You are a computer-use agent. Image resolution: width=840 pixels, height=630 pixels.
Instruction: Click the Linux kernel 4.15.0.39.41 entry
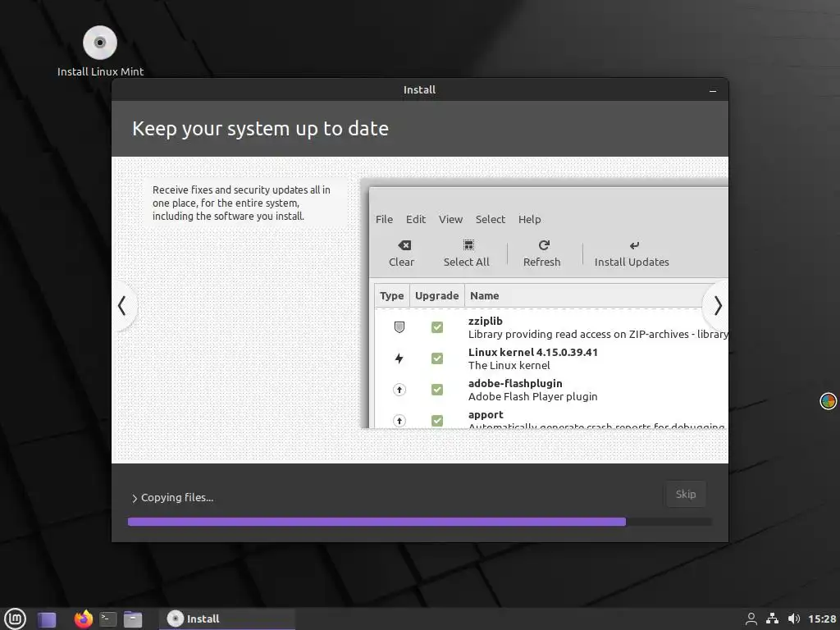tap(533, 352)
